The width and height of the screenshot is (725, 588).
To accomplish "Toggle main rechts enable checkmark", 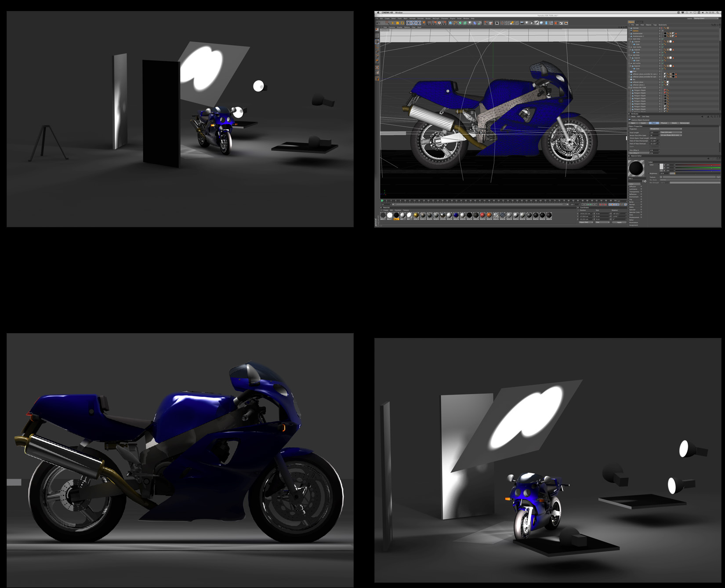I will [x=663, y=47].
